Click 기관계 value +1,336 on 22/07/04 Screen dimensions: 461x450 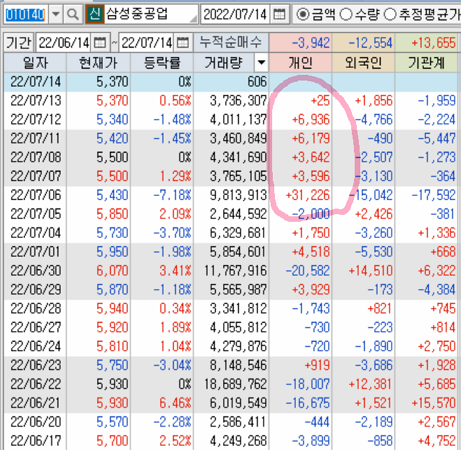(x=437, y=233)
